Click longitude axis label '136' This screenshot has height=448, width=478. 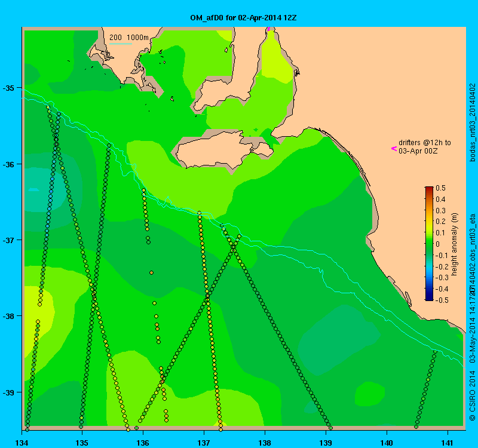(143, 442)
